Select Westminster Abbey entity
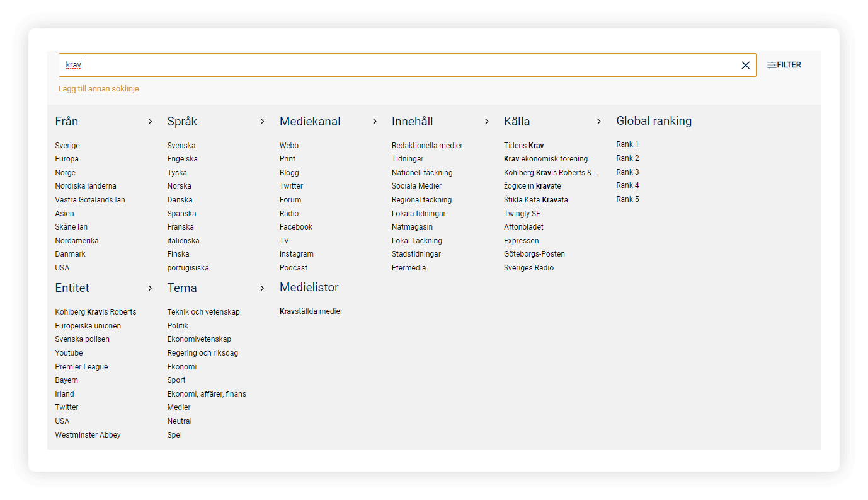The image size is (868, 500). point(88,435)
